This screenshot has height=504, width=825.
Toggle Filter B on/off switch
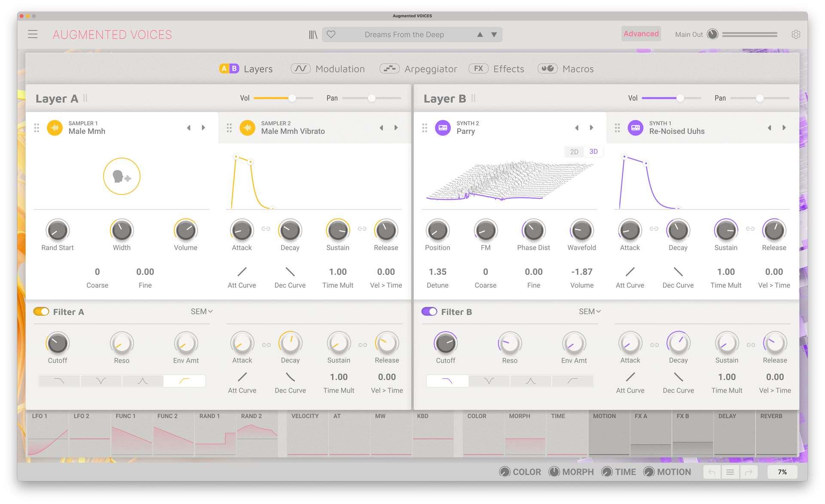pyautogui.click(x=429, y=312)
